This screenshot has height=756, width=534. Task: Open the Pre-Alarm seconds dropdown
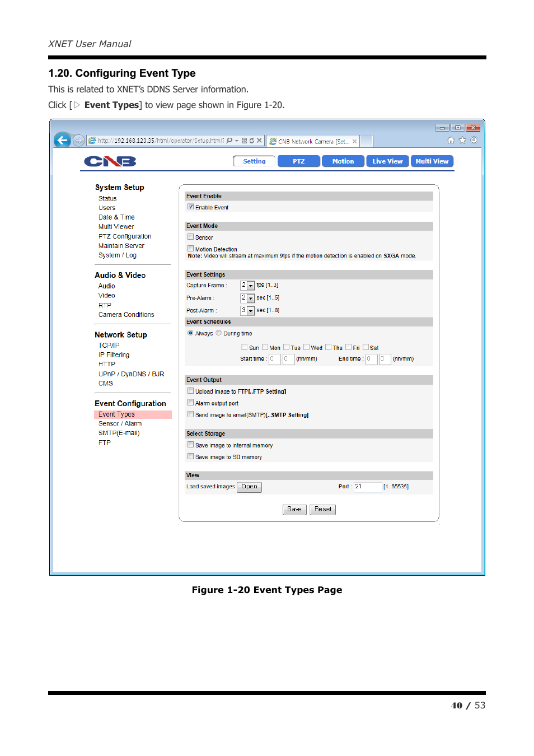pyautogui.click(x=247, y=298)
